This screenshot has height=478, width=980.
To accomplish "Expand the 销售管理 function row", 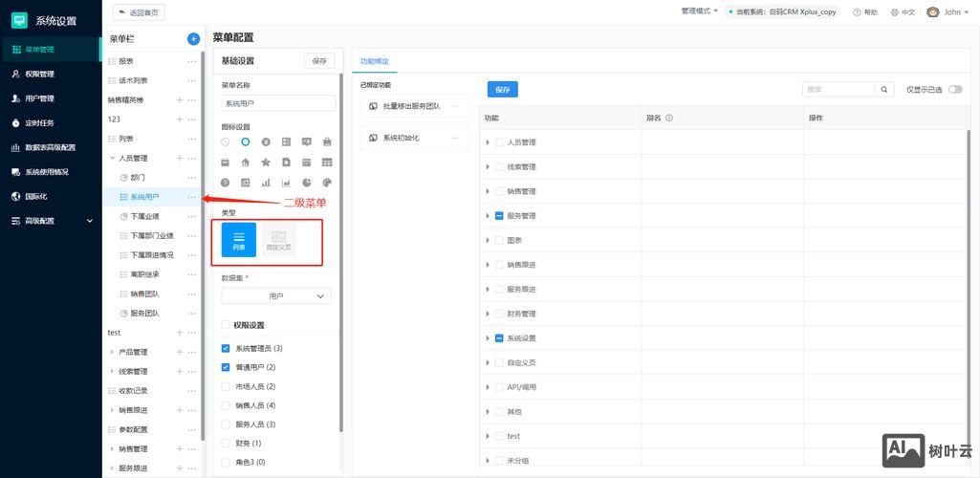I will (488, 191).
